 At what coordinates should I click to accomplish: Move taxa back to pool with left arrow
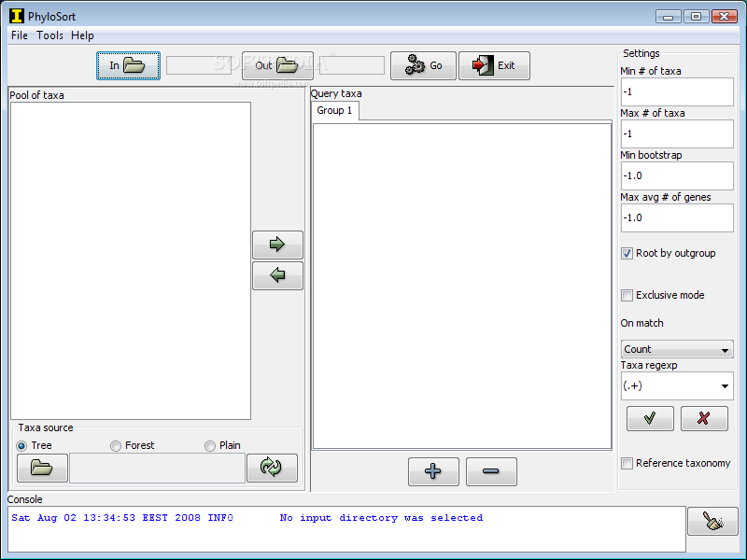pos(277,275)
